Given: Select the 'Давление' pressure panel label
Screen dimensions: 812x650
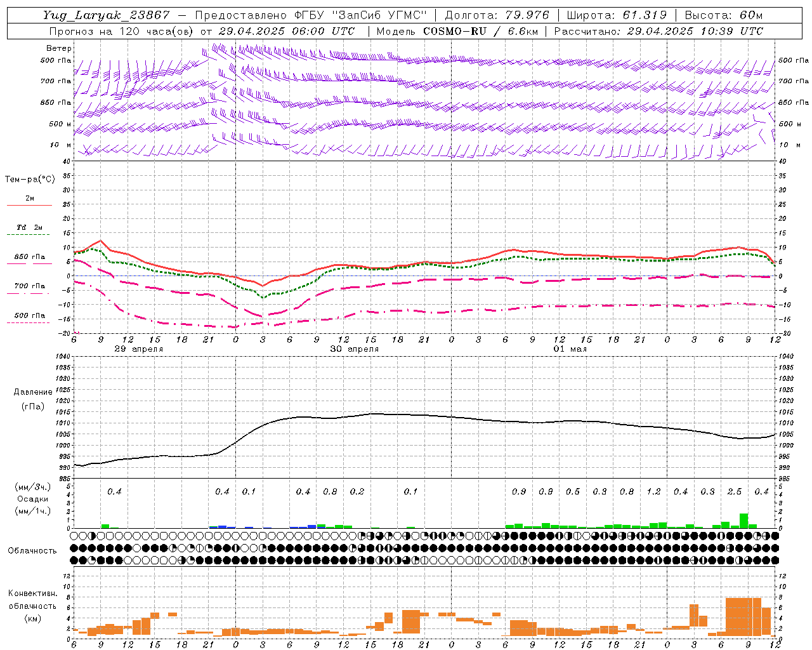Looking at the screenshot, I should 33,392.
